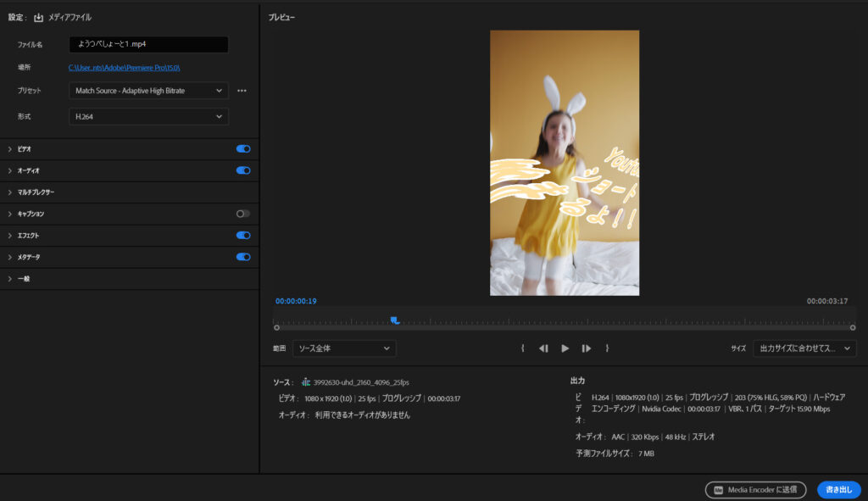Image resolution: width=868 pixels, height=501 pixels.
Task: Click estimated file size 7 MB
Action: pos(646,454)
